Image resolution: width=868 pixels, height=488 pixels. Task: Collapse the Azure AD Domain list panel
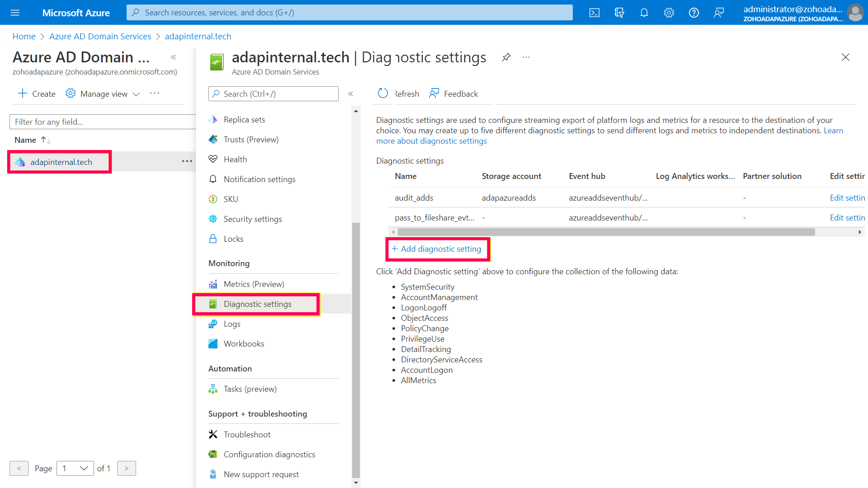(174, 57)
